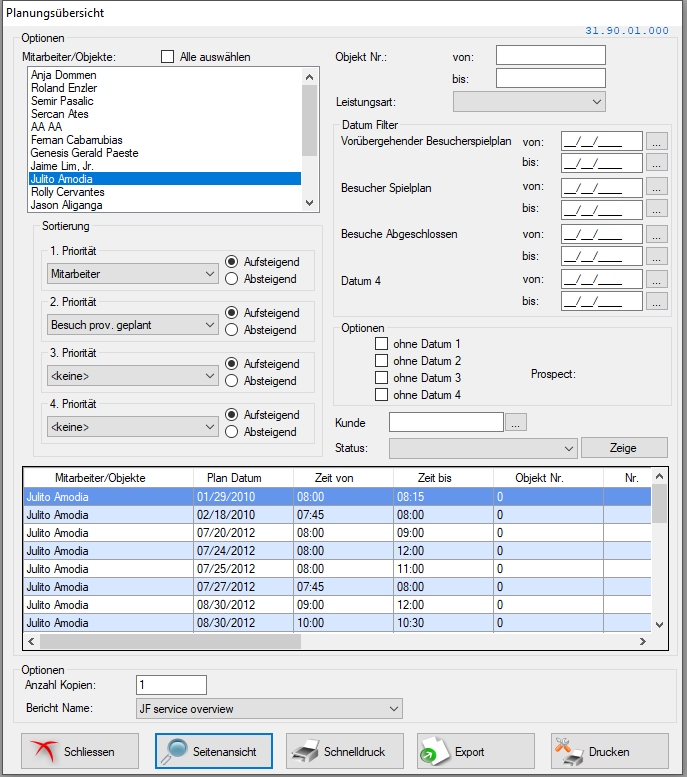
Task: Open date picker for Datum 4 von
Action: coord(656,279)
